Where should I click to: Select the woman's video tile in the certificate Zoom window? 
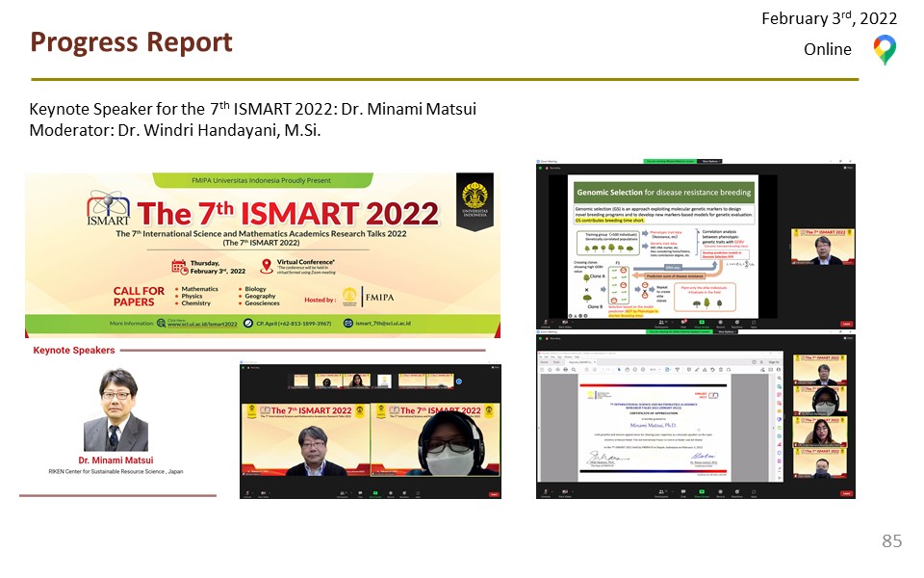point(820,432)
